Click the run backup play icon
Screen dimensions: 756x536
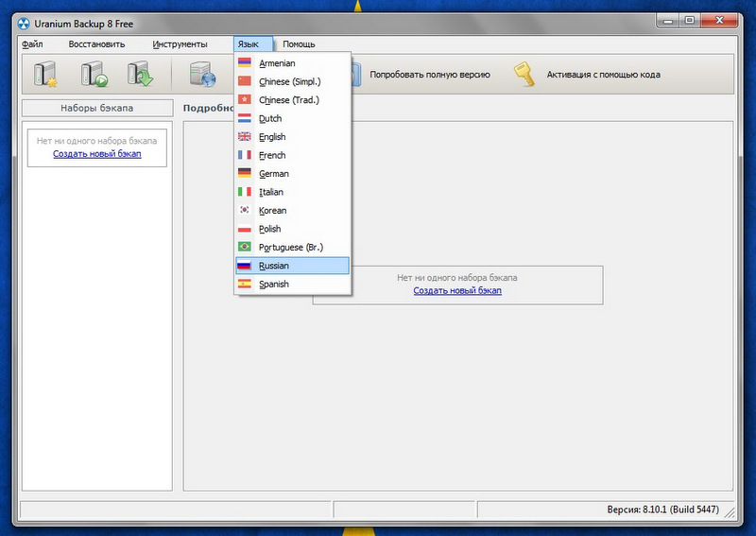pyautogui.click(x=94, y=74)
